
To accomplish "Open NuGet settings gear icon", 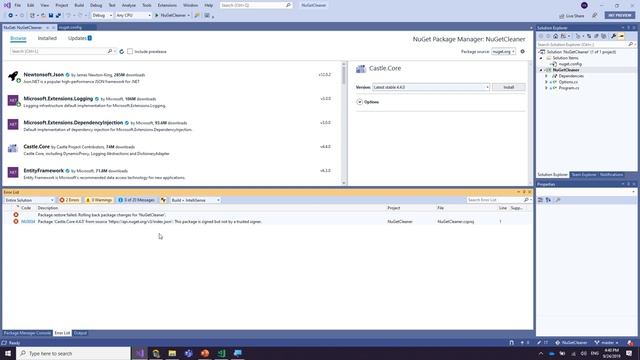I will click(x=522, y=51).
